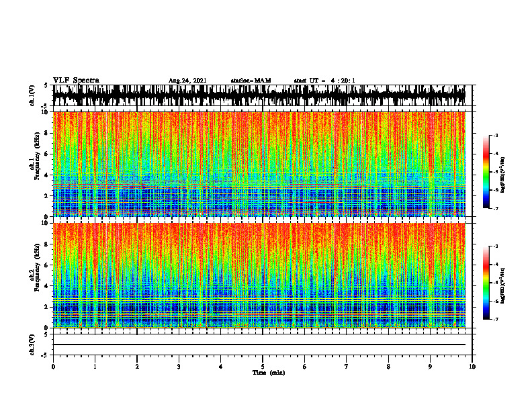
Task: Click the "8" kHz tick of ch.2 spectrogram
Action: tap(47, 244)
